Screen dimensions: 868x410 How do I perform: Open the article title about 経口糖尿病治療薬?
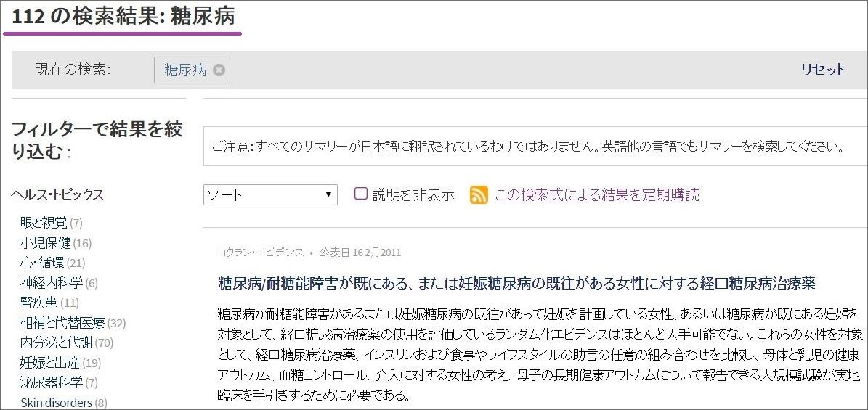516,283
